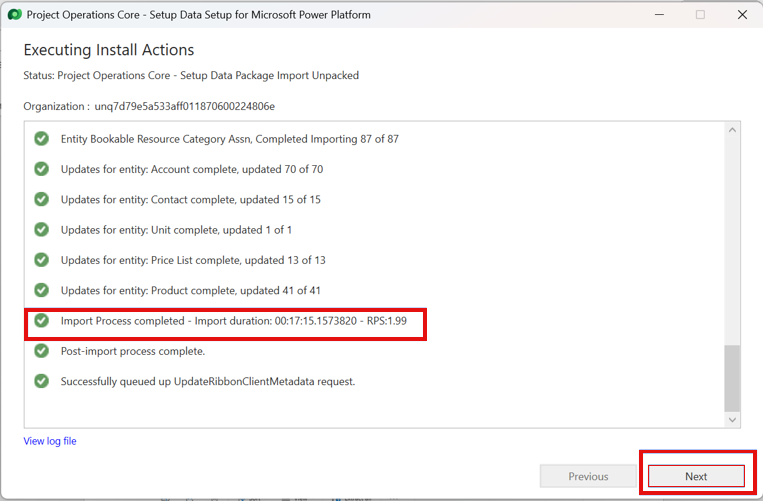Open the View log file link
Viewport: 763px width, 501px height.
[50, 441]
